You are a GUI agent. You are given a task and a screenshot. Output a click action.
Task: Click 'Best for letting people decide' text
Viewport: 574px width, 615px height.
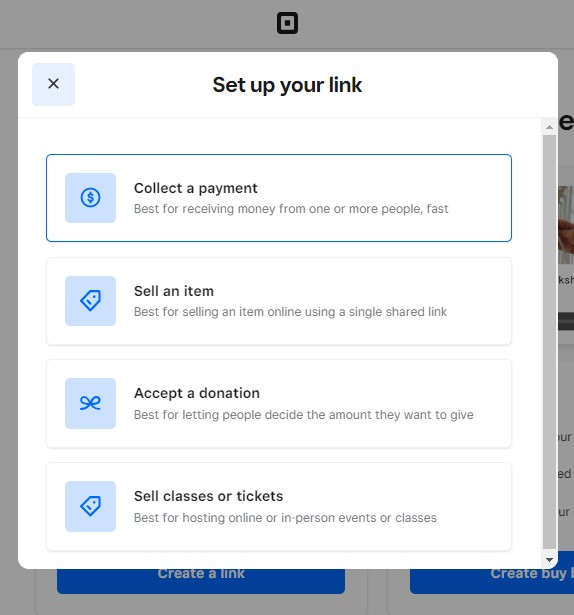304,415
